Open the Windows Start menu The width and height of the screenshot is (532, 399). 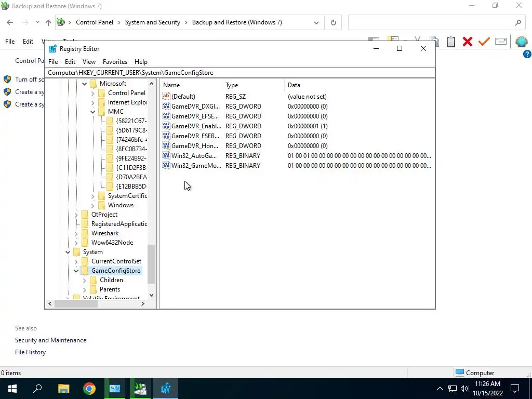click(12, 389)
